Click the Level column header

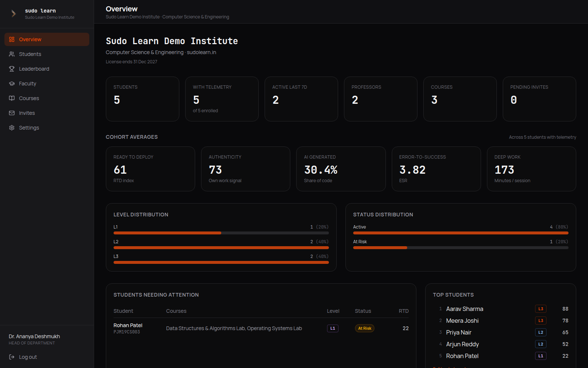(333, 311)
